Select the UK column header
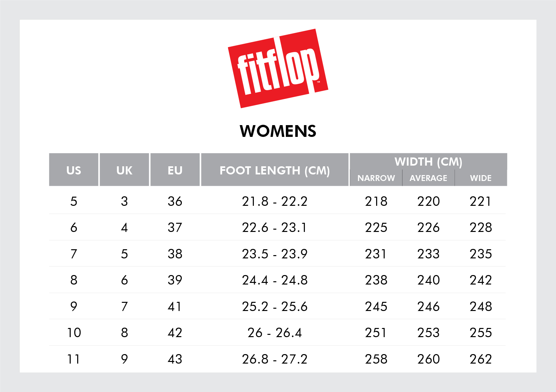Image resolution: width=556 pixels, height=392 pixels. pyautogui.click(x=124, y=170)
